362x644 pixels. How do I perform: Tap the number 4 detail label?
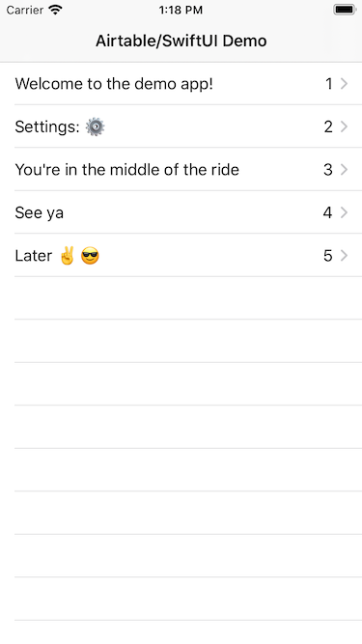pyautogui.click(x=327, y=212)
